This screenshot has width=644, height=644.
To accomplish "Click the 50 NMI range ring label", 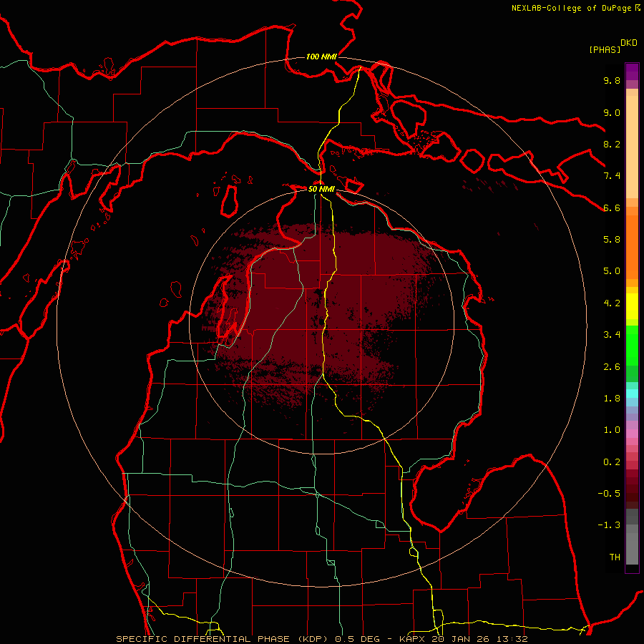I will (321, 189).
